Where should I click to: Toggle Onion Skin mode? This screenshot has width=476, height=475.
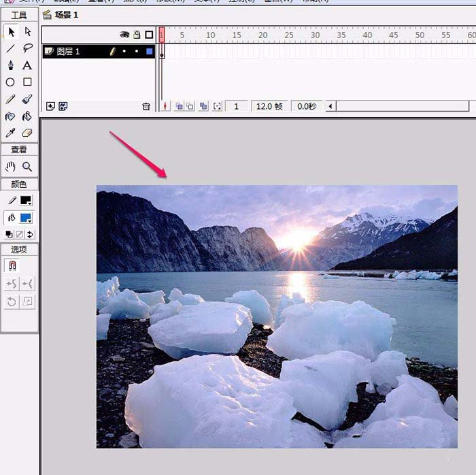coord(179,106)
